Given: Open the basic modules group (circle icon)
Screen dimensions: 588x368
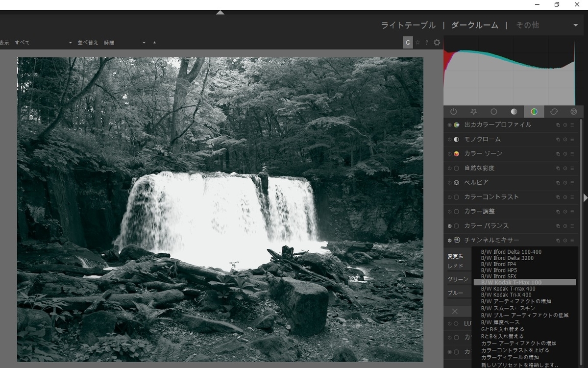Looking at the screenshot, I should (x=493, y=112).
